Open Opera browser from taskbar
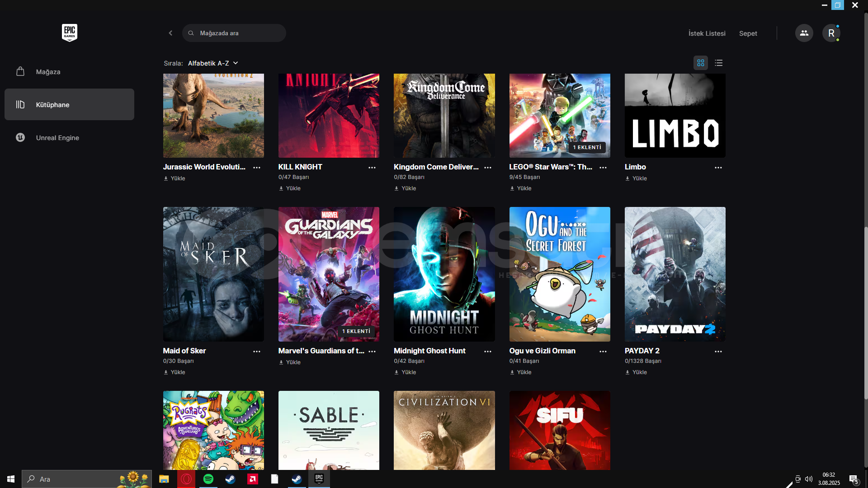The width and height of the screenshot is (868, 488). 186,479
